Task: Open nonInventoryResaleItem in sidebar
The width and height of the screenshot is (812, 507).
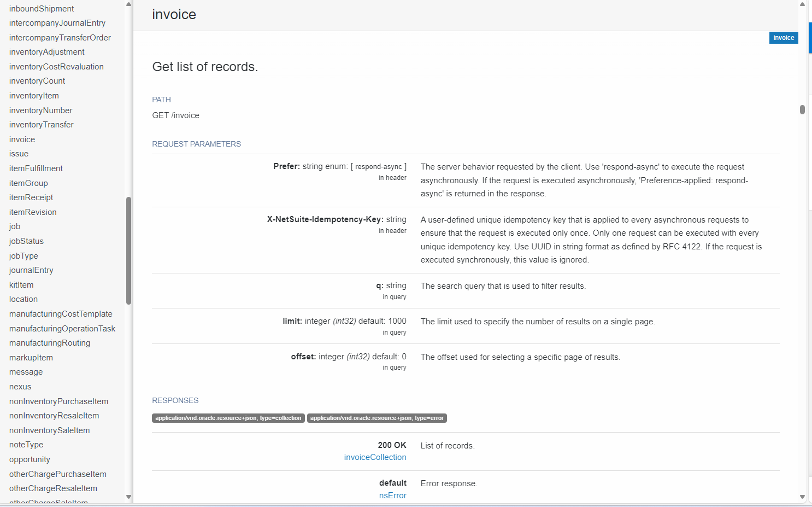Action: 54,416
